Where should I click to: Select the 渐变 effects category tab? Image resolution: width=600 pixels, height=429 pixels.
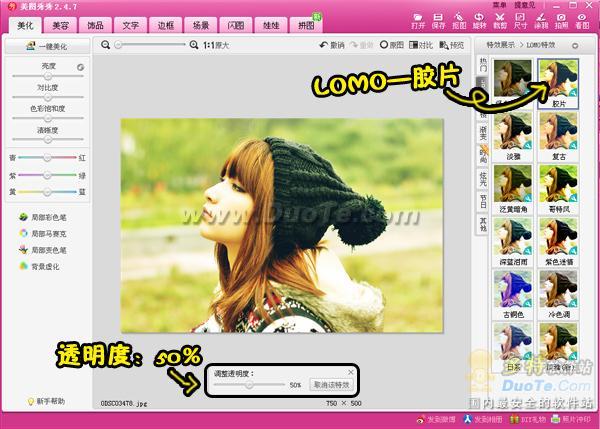(x=483, y=133)
